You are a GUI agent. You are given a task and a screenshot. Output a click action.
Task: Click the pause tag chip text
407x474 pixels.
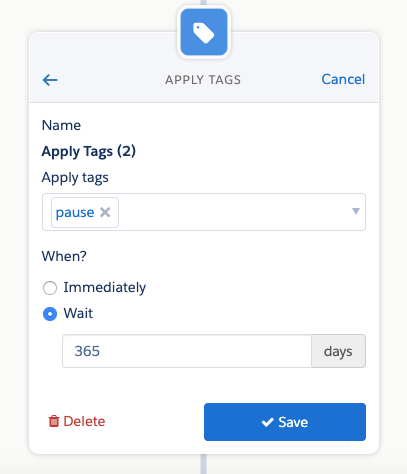tap(75, 213)
